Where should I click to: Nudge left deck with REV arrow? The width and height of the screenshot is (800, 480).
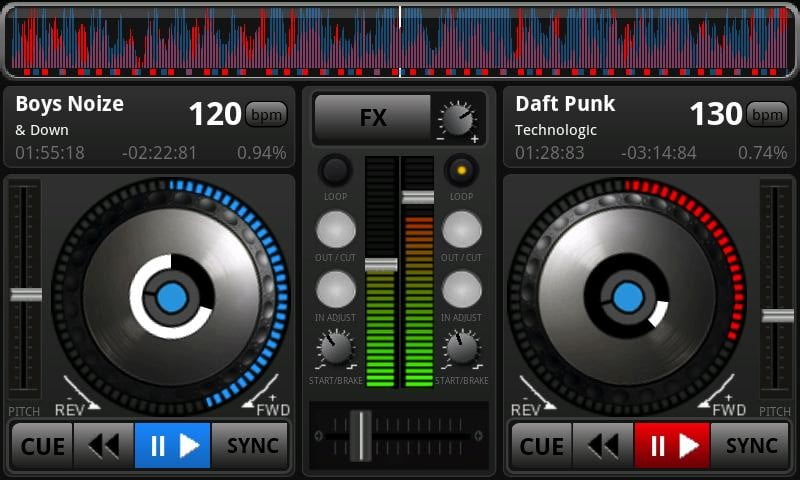pos(79,395)
